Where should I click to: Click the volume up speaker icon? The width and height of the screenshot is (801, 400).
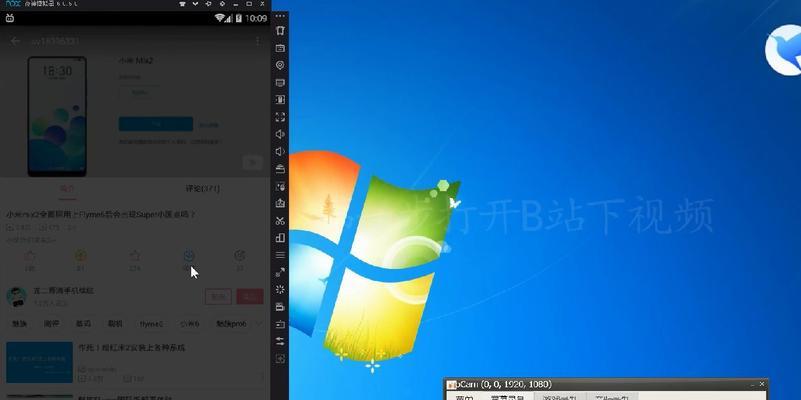point(280,134)
